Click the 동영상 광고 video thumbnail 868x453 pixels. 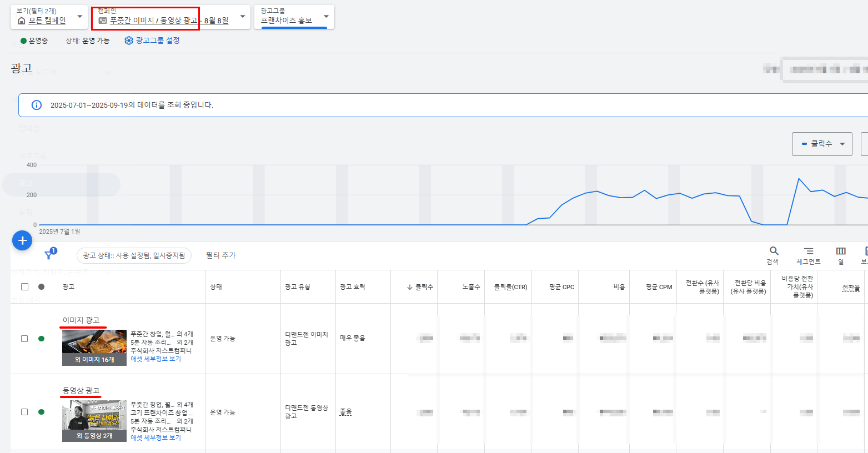coord(94,421)
